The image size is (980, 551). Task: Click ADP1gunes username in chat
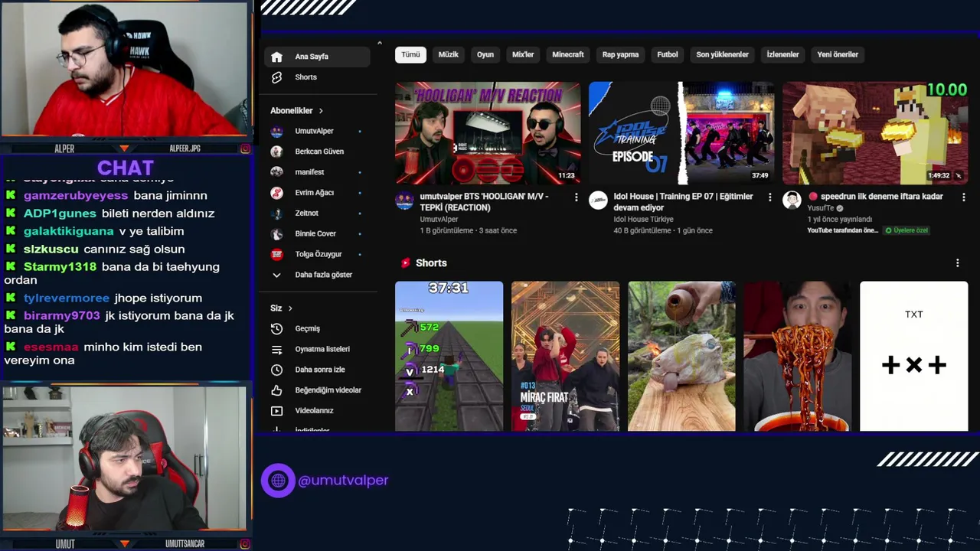point(60,214)
